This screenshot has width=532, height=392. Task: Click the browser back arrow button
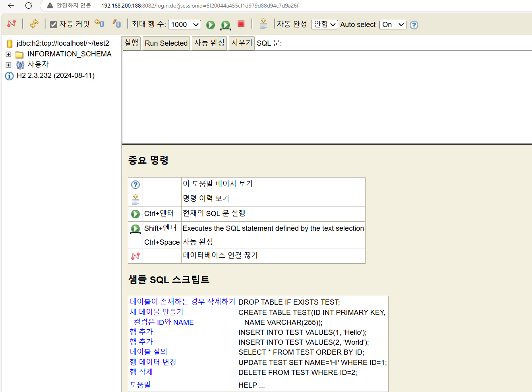(11, 6)
